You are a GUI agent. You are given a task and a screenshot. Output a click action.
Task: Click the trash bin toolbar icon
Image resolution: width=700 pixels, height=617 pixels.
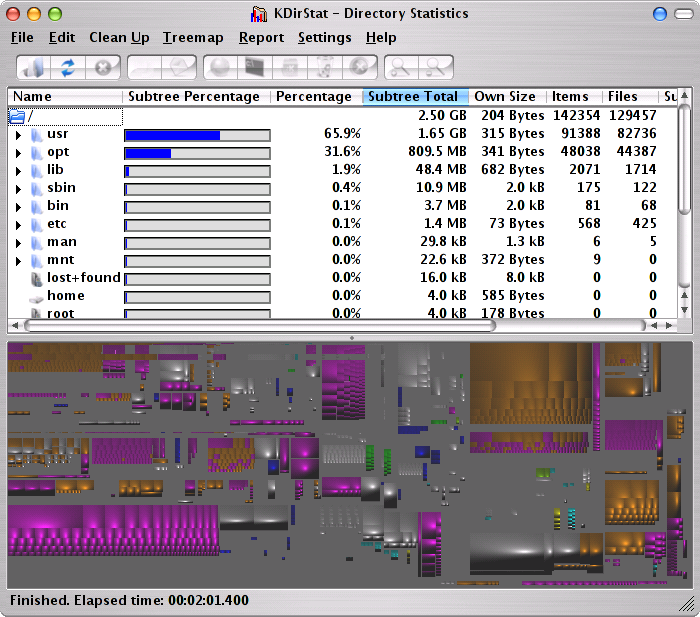point(324,68)
